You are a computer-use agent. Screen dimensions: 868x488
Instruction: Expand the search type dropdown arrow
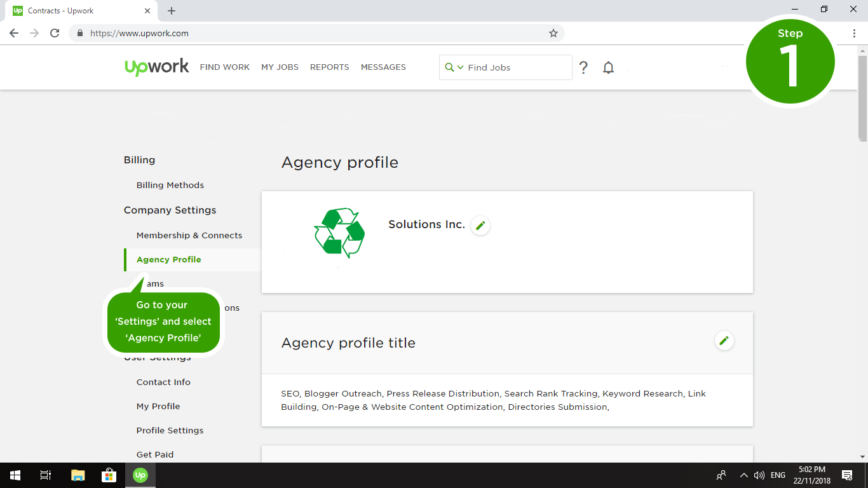pos(460,67)
